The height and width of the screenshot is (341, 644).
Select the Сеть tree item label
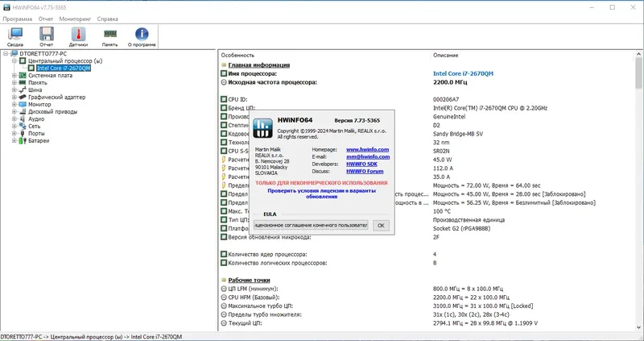34,127
